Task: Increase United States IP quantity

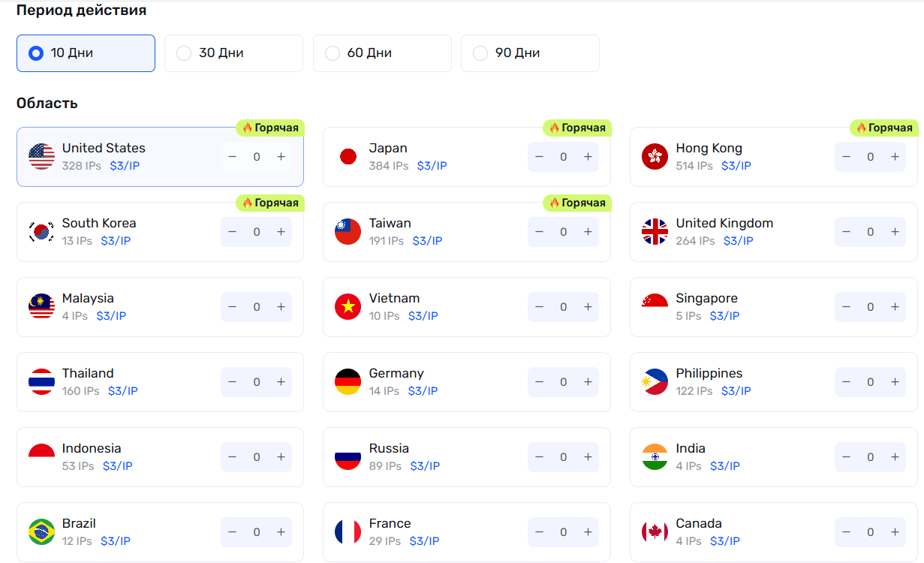Action: [281, 157]
